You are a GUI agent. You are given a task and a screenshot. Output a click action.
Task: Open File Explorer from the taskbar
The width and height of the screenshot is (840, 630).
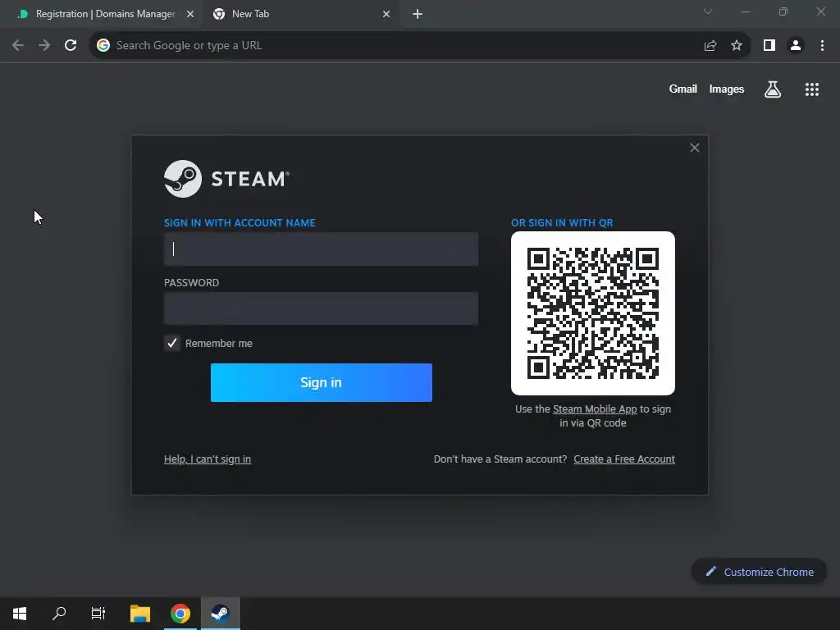pyautogui.click(x=140, y=614)
